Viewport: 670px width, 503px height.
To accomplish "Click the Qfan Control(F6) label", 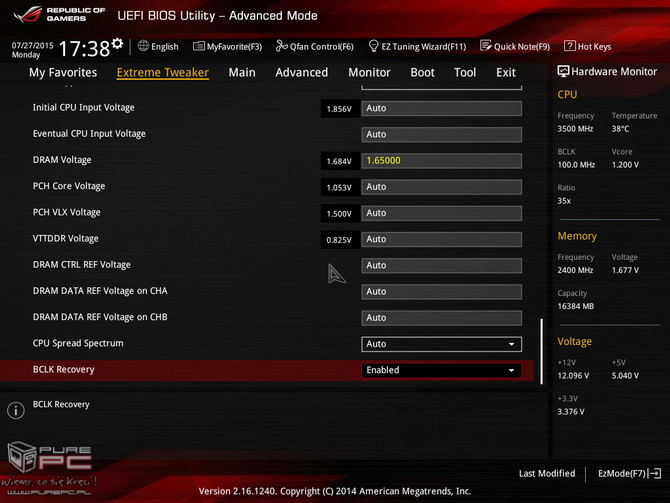I will pyautogui.click(x=322, y=47).
